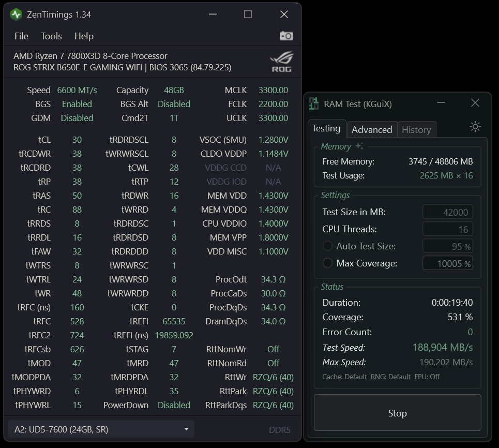
Task: Click the MCLK value 3300.00
Action: pos(273,90)
